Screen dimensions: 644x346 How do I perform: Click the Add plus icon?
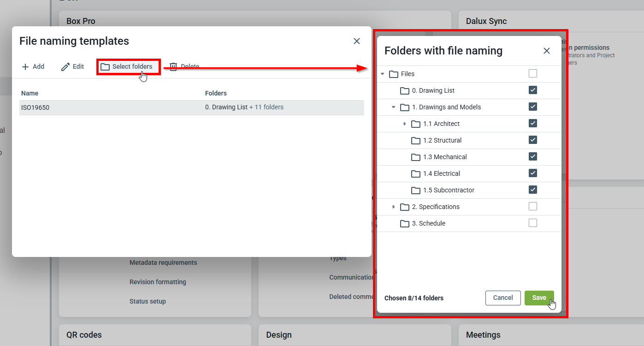coord(25,67)
